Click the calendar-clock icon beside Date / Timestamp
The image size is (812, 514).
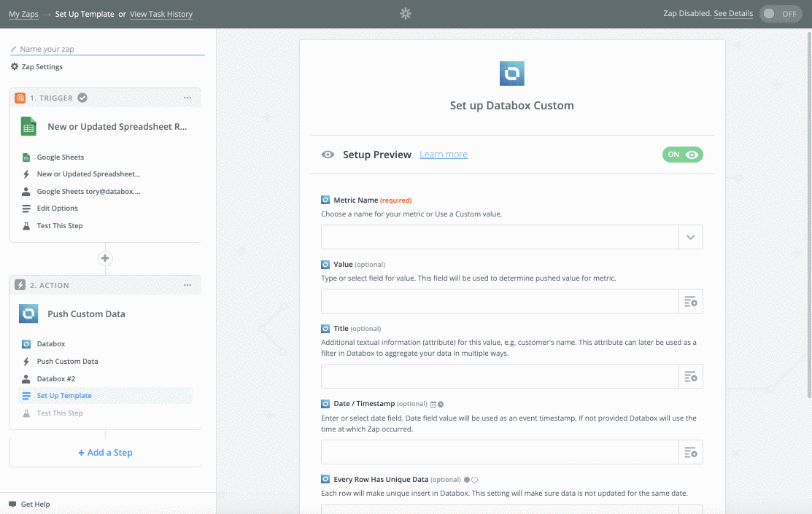[x=437, y=404]
